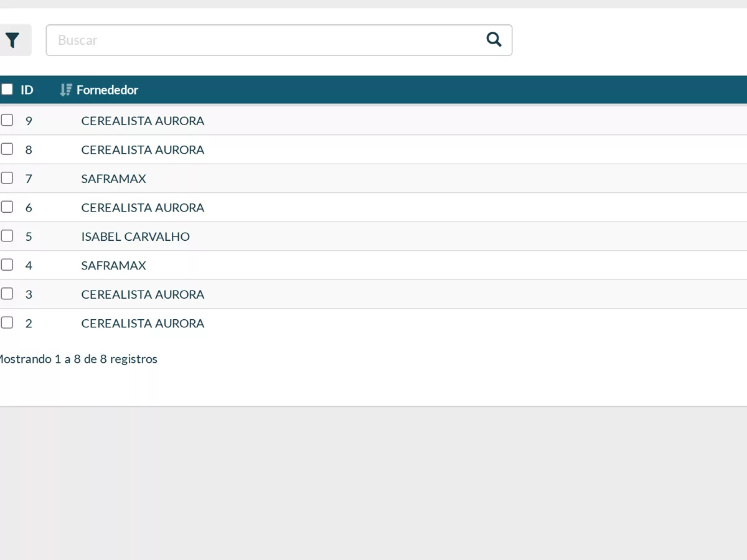The height and width of the screenshot is (560, 747).
Task: Click ID number 2 cell
Action: [29, 324]
